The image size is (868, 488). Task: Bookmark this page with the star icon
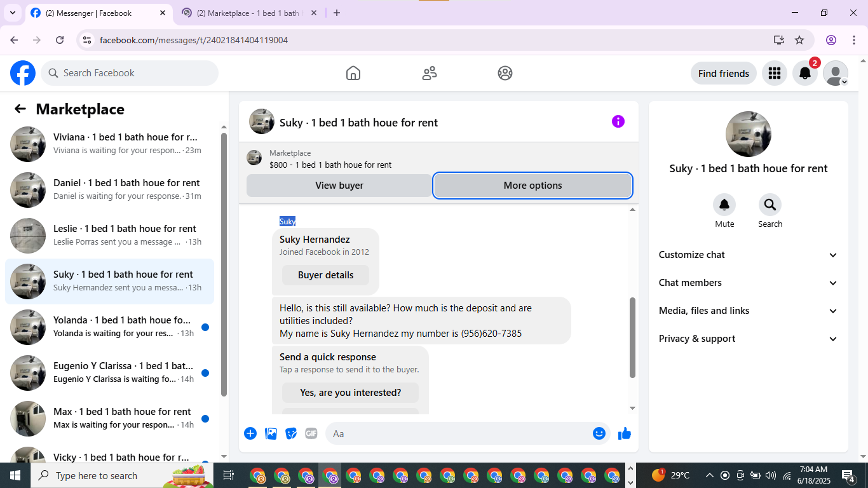click(x=799, y=40)
